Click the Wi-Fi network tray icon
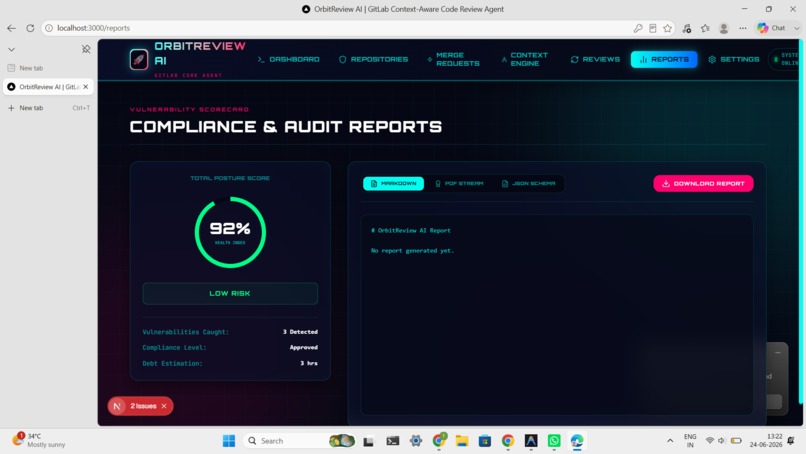 (710, 441)
